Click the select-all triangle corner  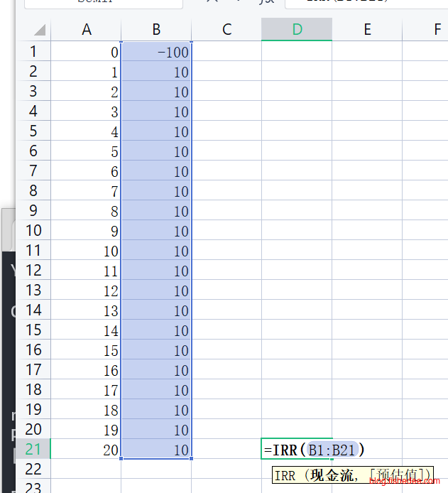tap(40, 30)
